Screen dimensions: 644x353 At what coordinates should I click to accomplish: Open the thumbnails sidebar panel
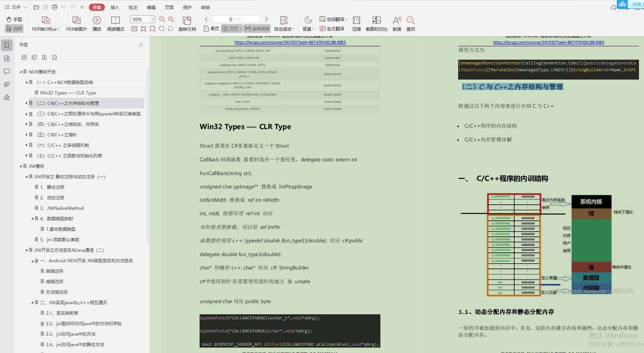7,58
